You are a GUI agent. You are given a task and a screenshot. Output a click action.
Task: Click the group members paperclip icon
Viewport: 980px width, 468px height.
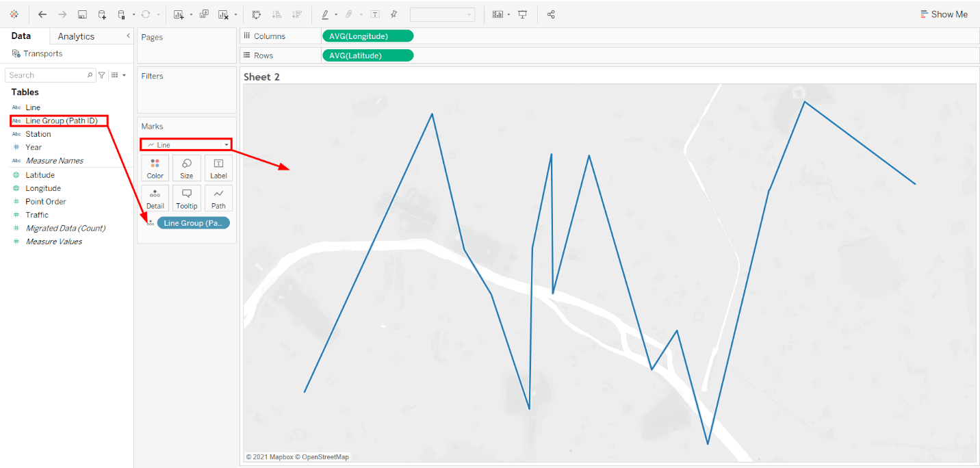pyautogui.click(x=349, y=14)
